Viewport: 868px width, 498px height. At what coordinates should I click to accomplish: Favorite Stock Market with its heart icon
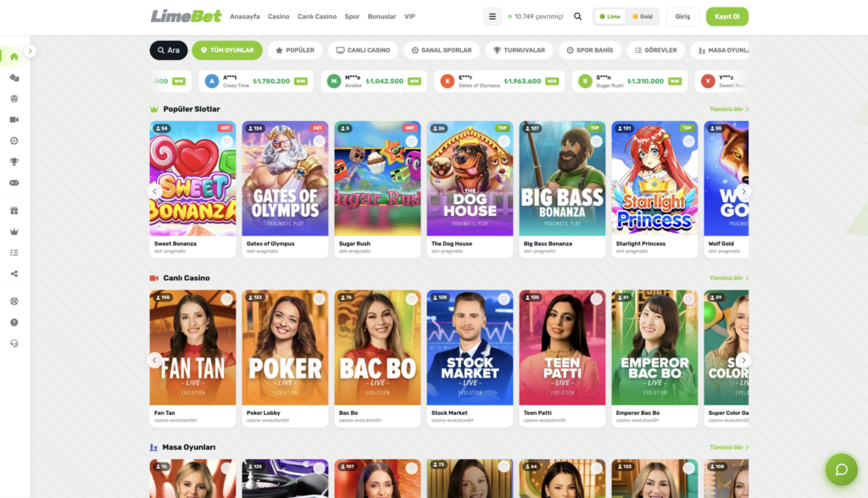coord(504,299)
